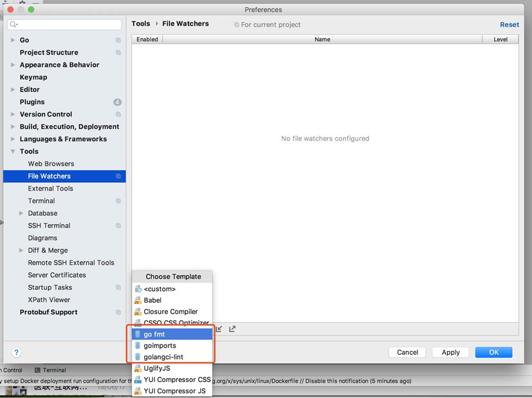Click the gopher icon beside goimports
The image size is (532, 398).
pyautogui.click(x=137, y=346)
